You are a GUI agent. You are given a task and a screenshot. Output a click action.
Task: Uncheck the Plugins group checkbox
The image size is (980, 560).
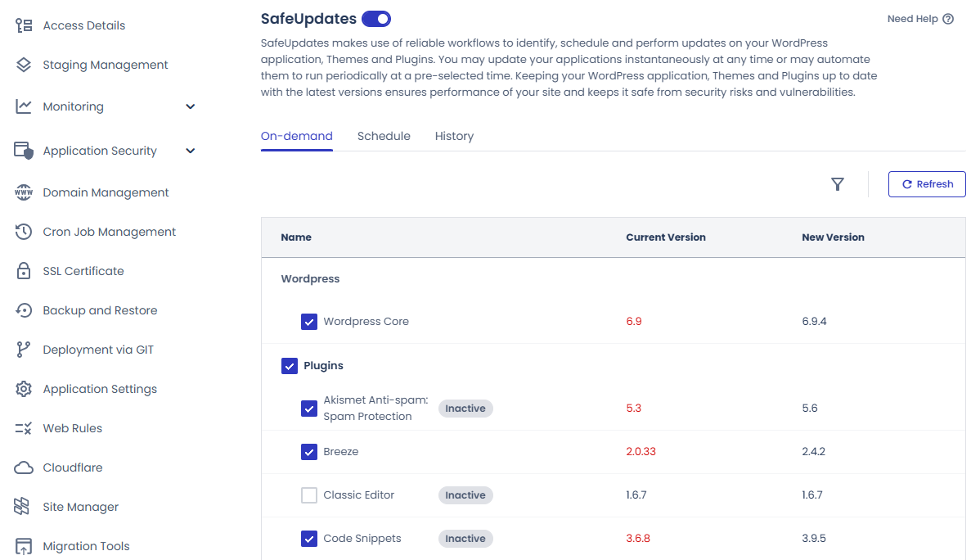coord(290,366)
